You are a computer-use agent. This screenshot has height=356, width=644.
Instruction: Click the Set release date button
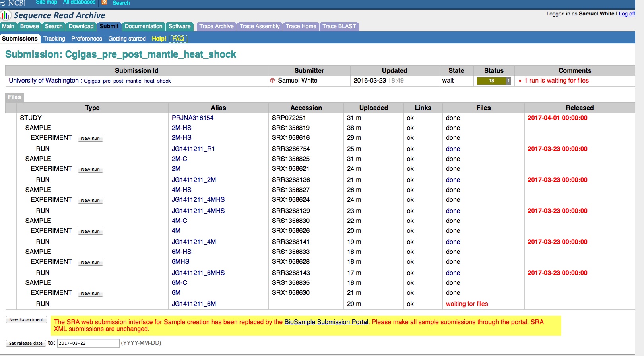pyautogui.click(x=26, y=343)
